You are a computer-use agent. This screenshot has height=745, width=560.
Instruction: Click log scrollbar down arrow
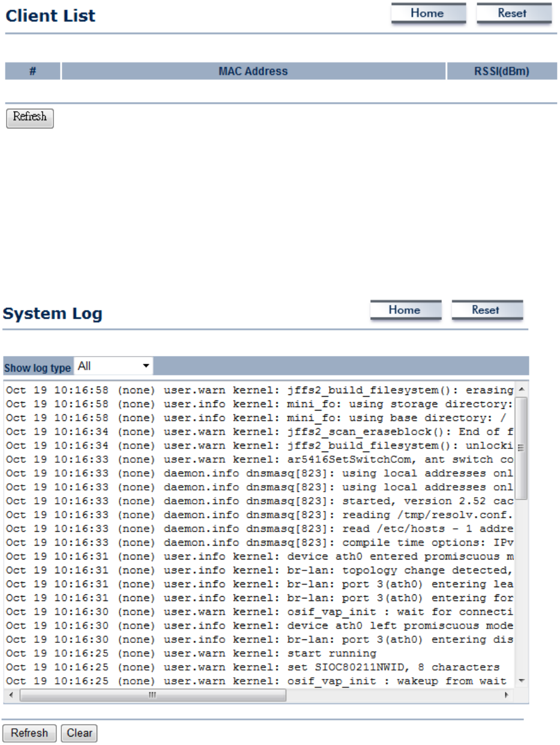pos(521,680)
